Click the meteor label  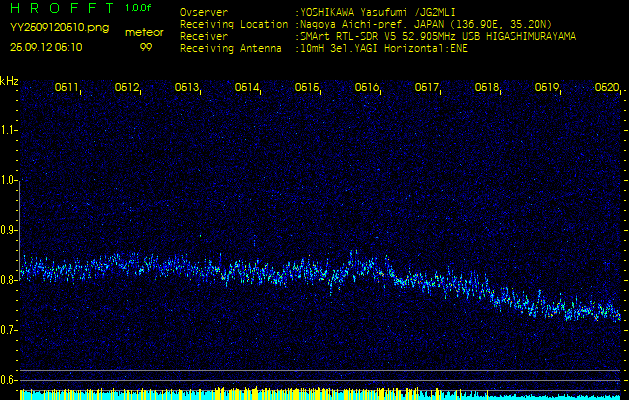coord(144,32)
